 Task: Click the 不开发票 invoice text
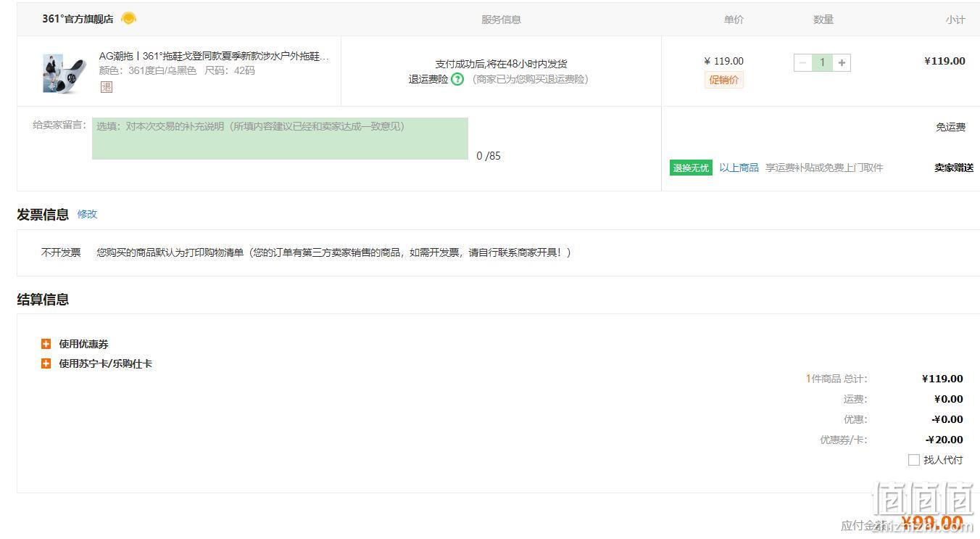[61, 252]
